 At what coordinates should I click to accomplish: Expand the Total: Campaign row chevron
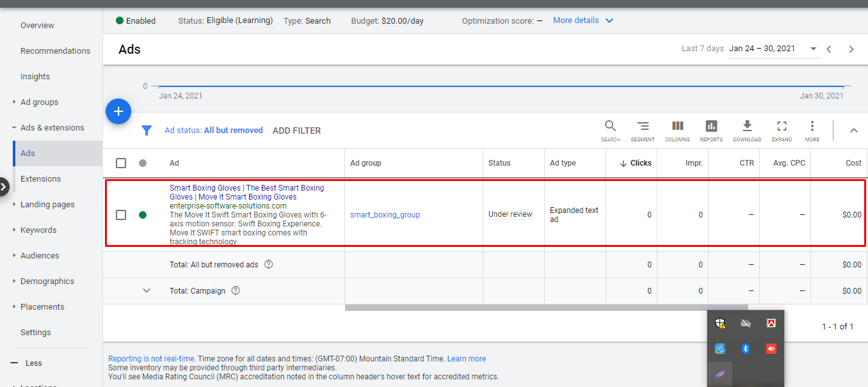point(147,290)
